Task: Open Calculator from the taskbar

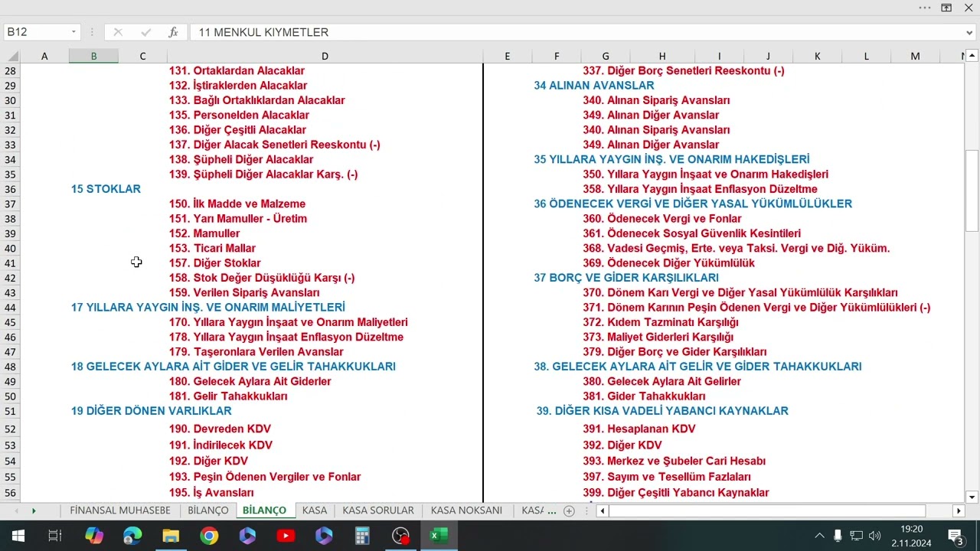Action: tap(362, 536)
